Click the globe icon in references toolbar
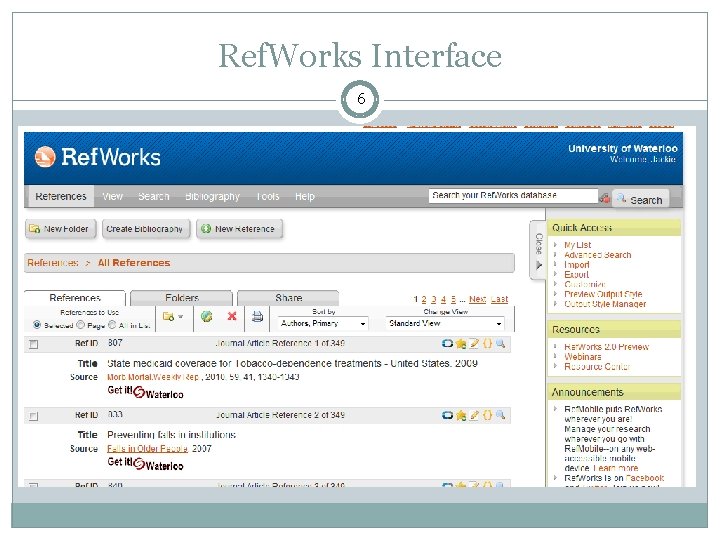The height and width of the screenshot is (540, 720). tap(207, 316)
